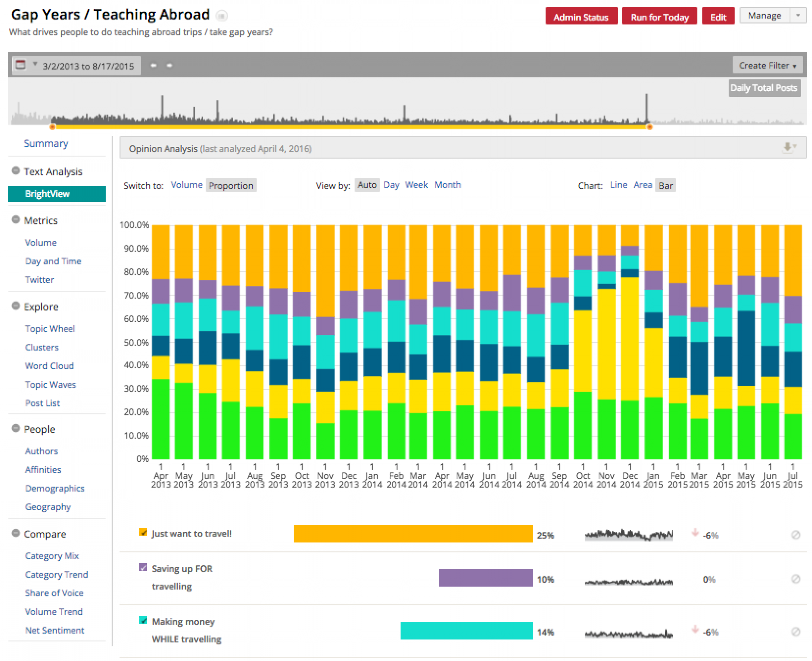Screen dimensions: 812x661
Task: Click Daily Total Posts label button
Action: [x=764, y=88]
